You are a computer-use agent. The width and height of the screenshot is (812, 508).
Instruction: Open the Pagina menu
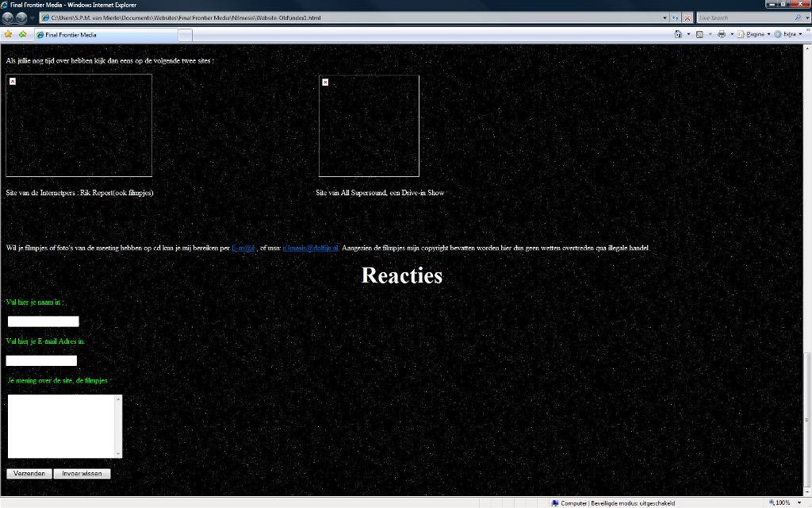(x=753, y=34)
